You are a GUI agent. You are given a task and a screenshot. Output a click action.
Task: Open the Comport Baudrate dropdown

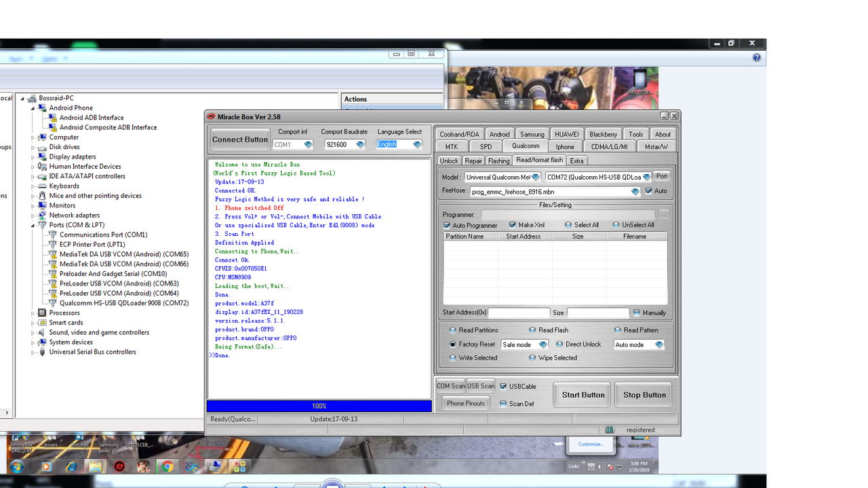tap(345, 144)
